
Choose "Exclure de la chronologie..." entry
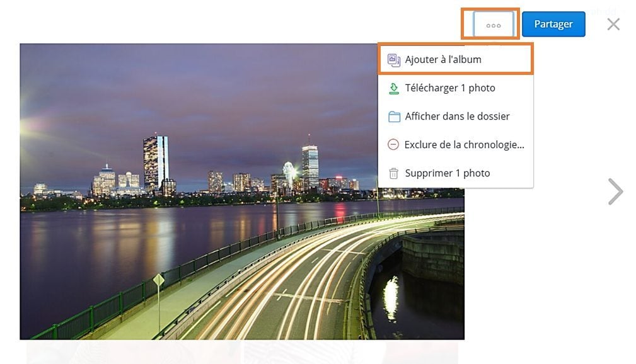point(456,145)
